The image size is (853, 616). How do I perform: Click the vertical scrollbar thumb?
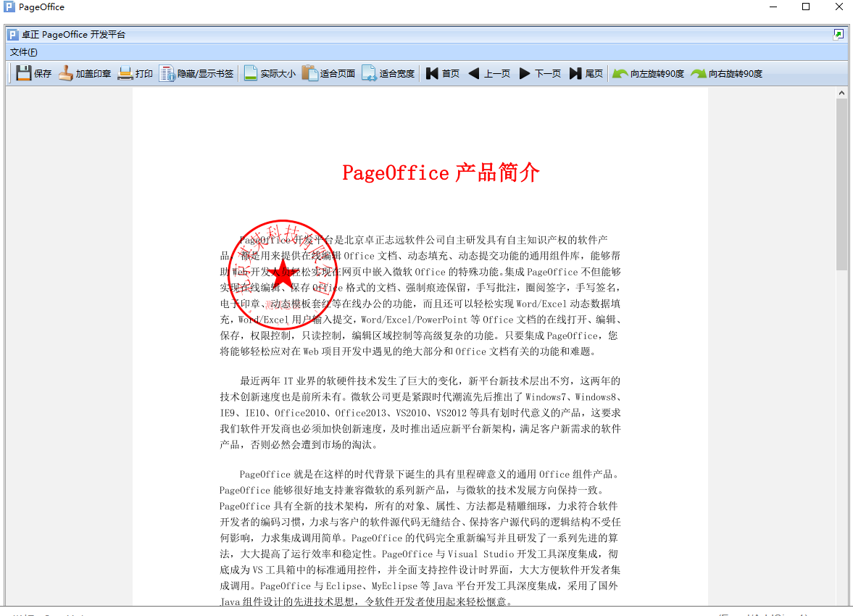pyautogui.click(x=841, y=184)
